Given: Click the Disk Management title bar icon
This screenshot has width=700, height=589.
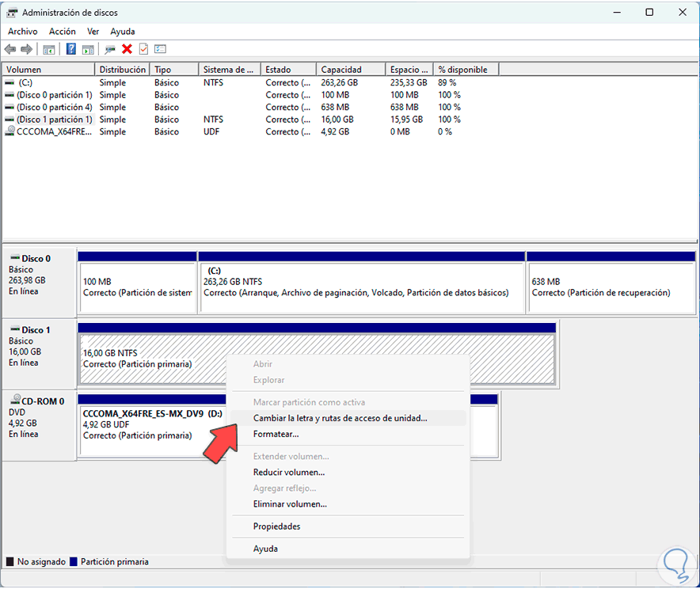Looking at the screenshot, I should 12,13.
